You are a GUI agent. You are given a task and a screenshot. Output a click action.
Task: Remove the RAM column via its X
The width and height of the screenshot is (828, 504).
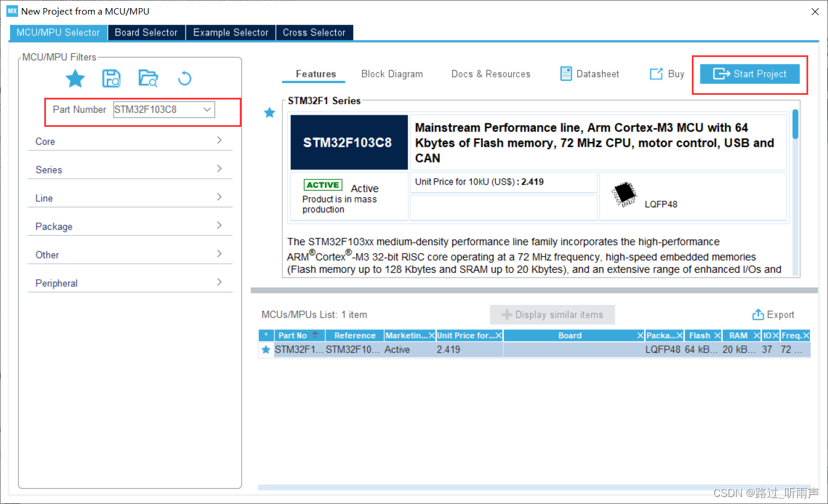[757, 336]
